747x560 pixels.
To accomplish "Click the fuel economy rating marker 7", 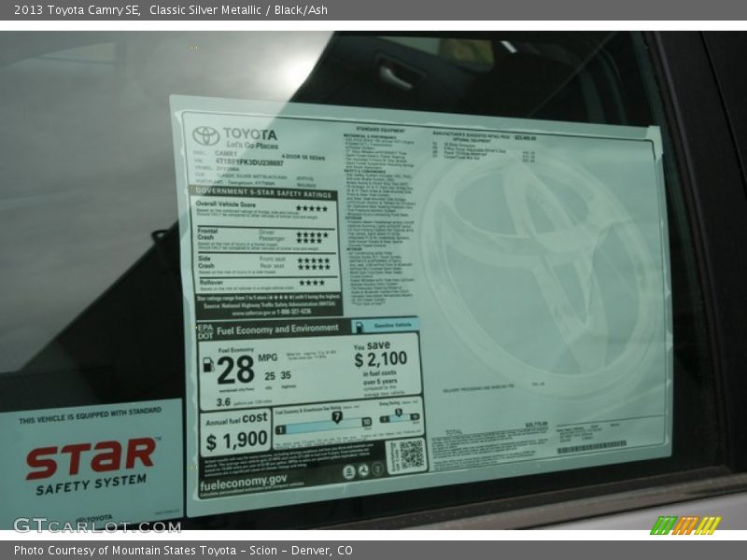I will click(x=337, y=417).
